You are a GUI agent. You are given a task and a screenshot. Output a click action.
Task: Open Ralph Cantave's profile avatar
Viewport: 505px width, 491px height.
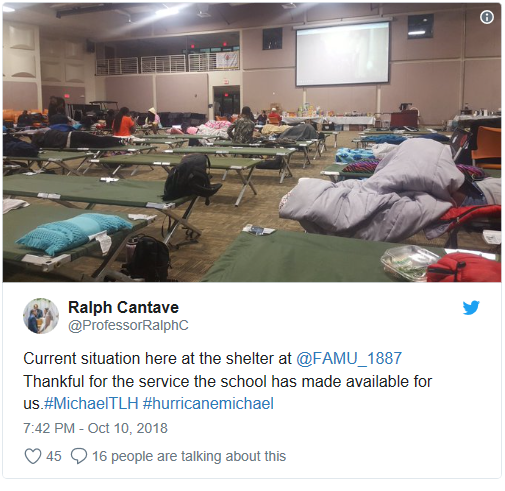pos(41,316)
